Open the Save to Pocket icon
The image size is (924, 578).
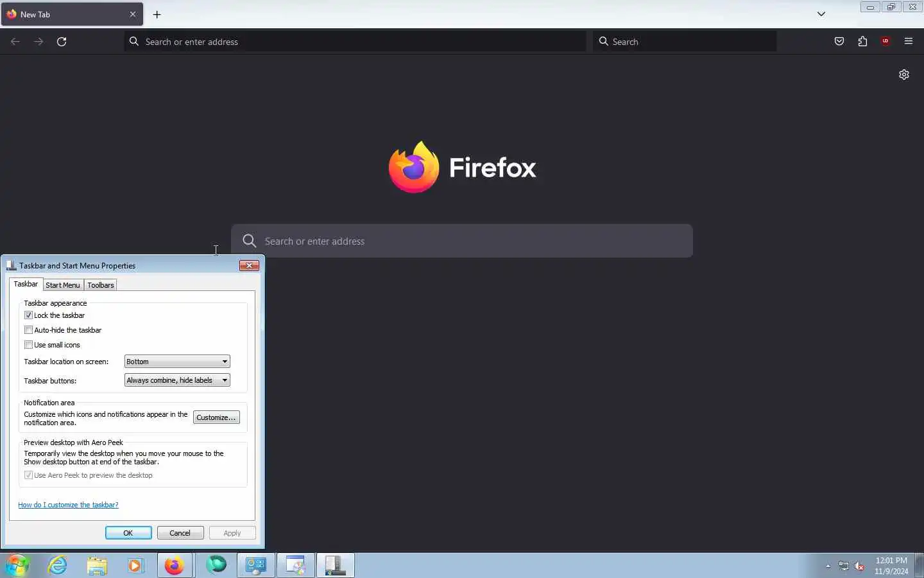(x=839, y=42)
